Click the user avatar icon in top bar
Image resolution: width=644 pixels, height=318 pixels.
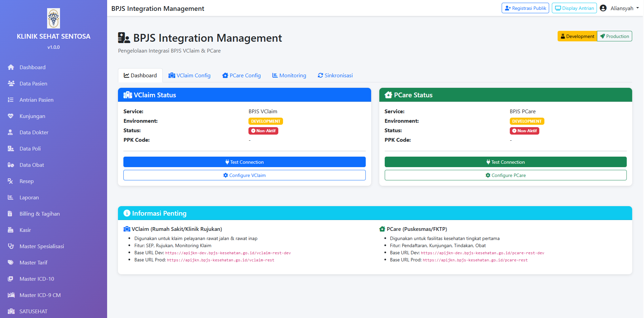click(x=603, y=8)
